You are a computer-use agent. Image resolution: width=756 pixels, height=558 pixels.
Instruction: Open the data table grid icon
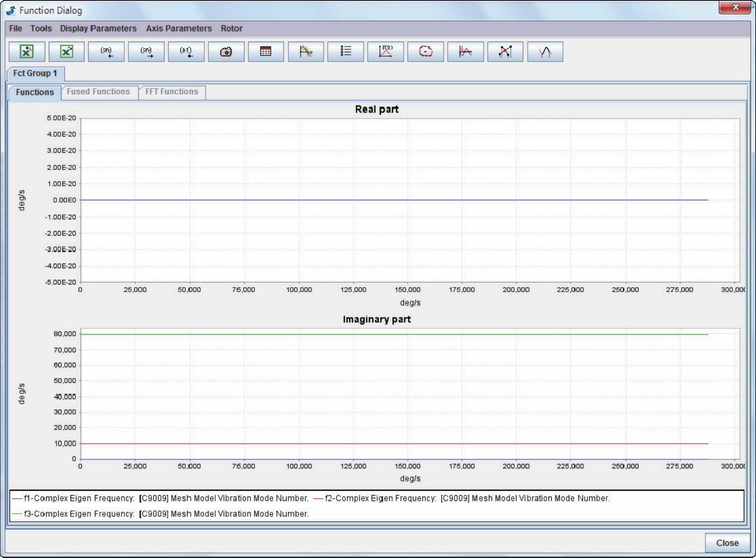click(x=266, y=52)
